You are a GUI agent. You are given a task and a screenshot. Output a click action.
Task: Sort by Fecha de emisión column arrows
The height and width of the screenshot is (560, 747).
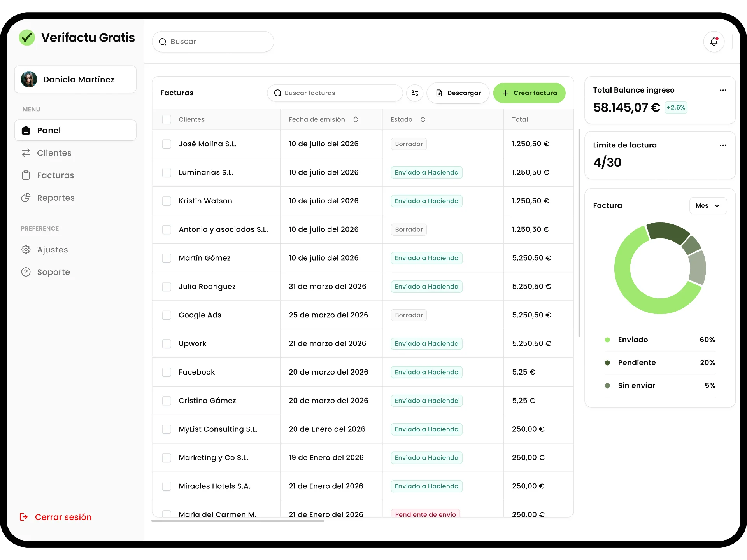[356, 119]
